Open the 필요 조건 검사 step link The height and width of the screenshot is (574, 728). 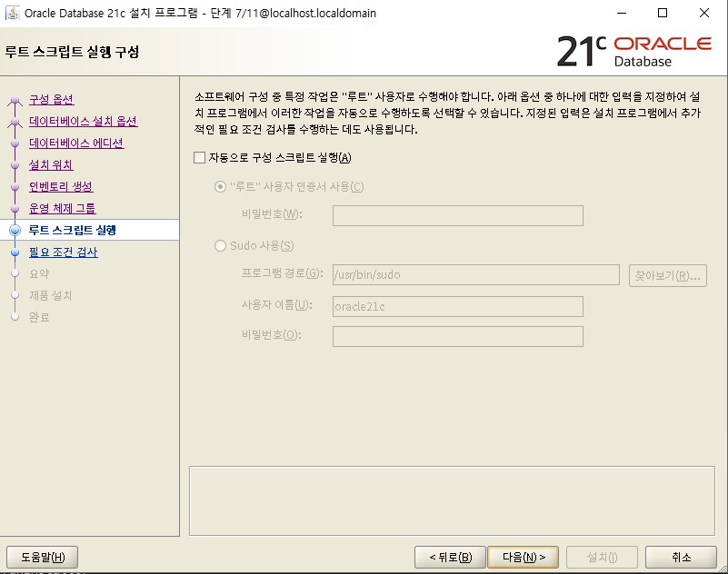(x=63, y=252)
